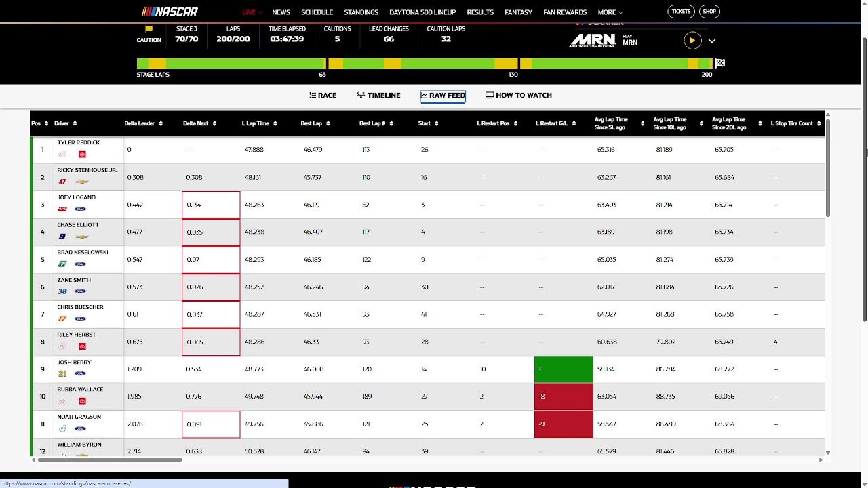Sort by Delta Leader column
Image resolution: width=868 pixels, height=488 pixels.
pyautogui.click(x=144, y=123)
